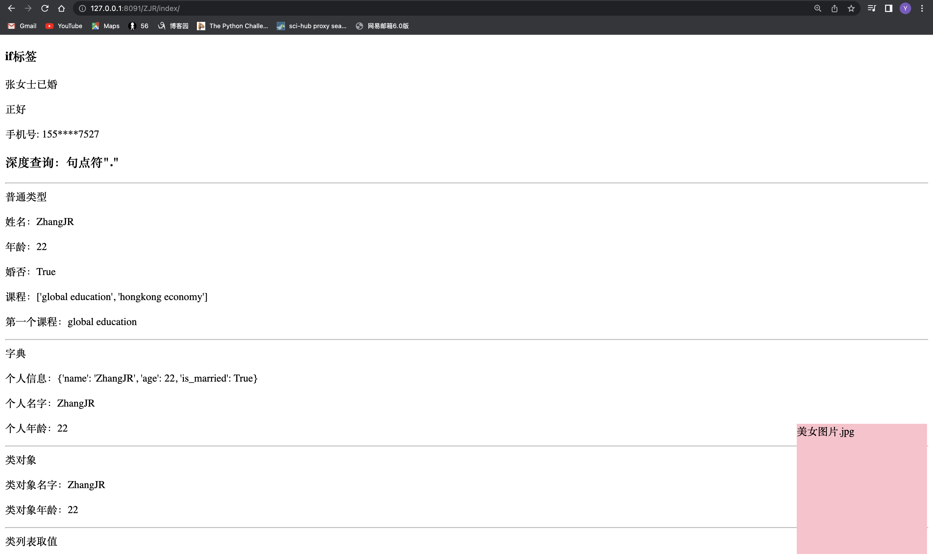Screen dimensions: 933x560
Task: Click the line 姓名：ZhangJR
Action: (x=40, y=222)
